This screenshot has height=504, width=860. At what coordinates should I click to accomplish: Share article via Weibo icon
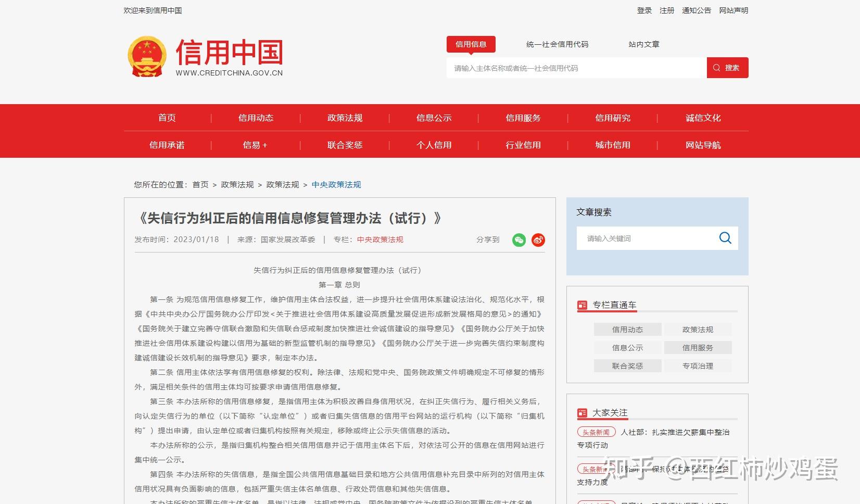(538, 240)
